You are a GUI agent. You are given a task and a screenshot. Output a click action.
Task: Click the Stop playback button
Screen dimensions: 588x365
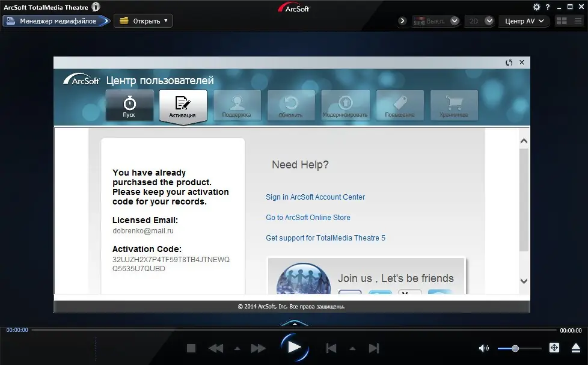191,349
